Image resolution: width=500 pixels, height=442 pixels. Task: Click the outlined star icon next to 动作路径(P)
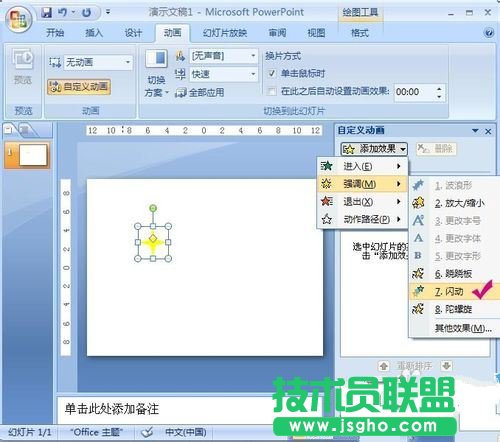(327, 219)
